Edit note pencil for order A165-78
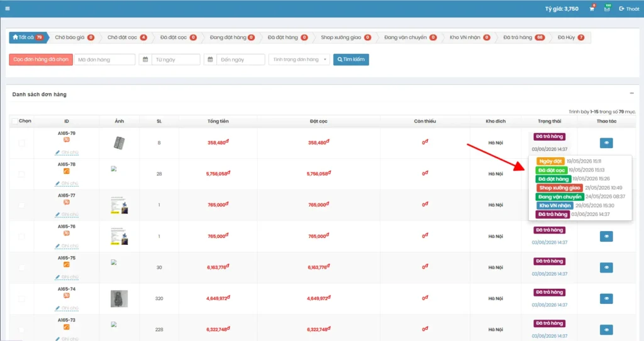Image resolution: width=644 pixels, height=341 pixels. 57,183
